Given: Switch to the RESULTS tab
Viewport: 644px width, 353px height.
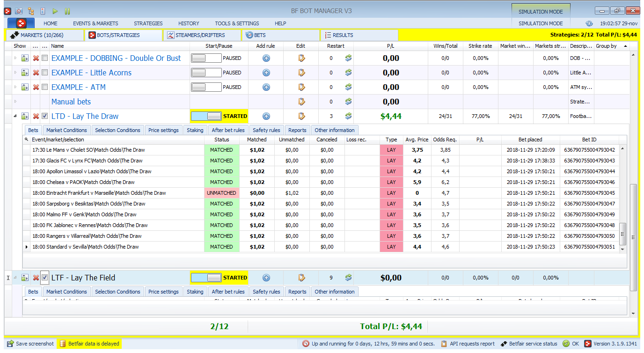Looking at the screenshot, I should [x=359, y=35].
